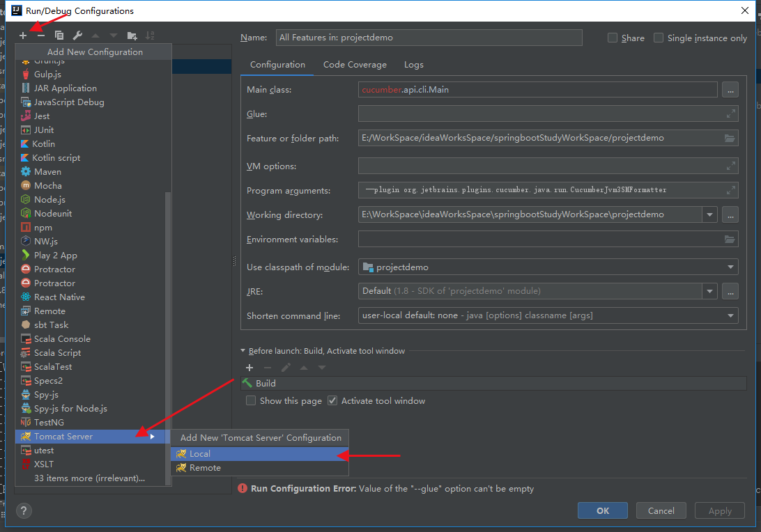Click the Move Down arrow in the top toolbar
The height and width of the screenshot is (532, 761).
tap(114, 36)
